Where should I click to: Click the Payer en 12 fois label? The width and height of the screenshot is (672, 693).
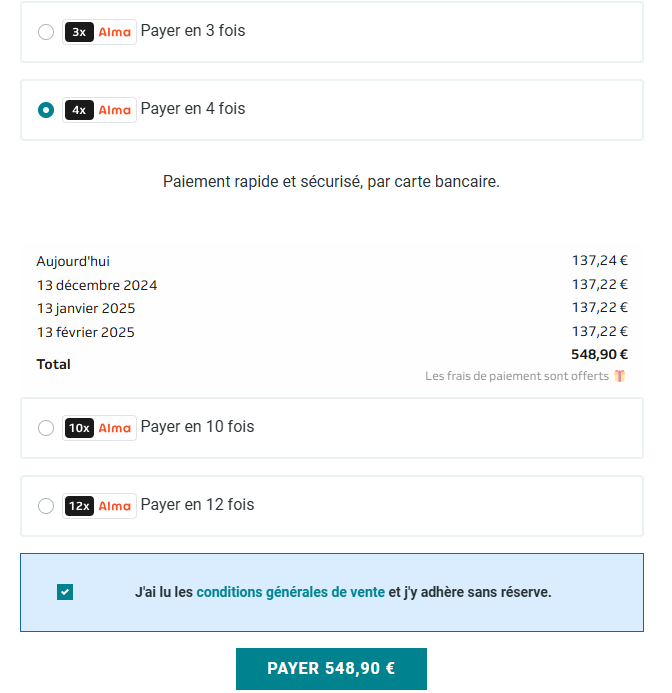(197, 505)
